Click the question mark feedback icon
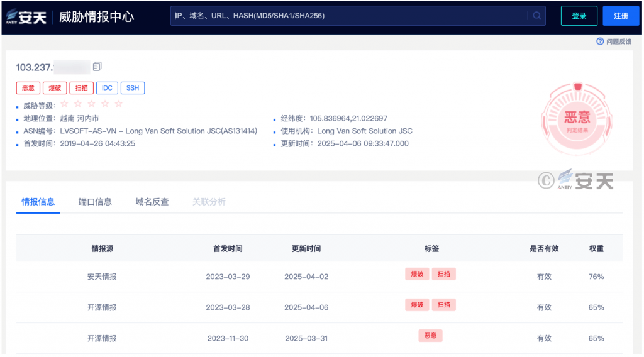The height and width of the screenshot is (357, 644). tap(600, 41)
